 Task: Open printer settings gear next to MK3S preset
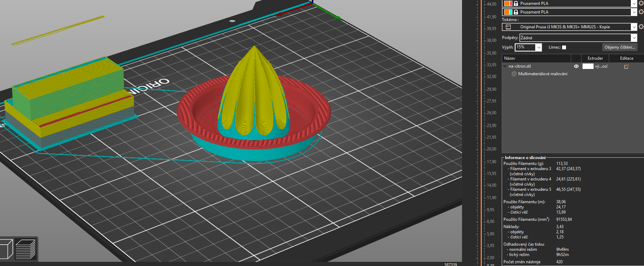click(641, 27)
